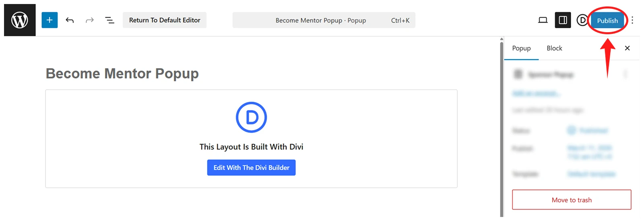Switch to the Block tab
The image size is (644, 221).
pyautogui.click(x=554, y=48)
